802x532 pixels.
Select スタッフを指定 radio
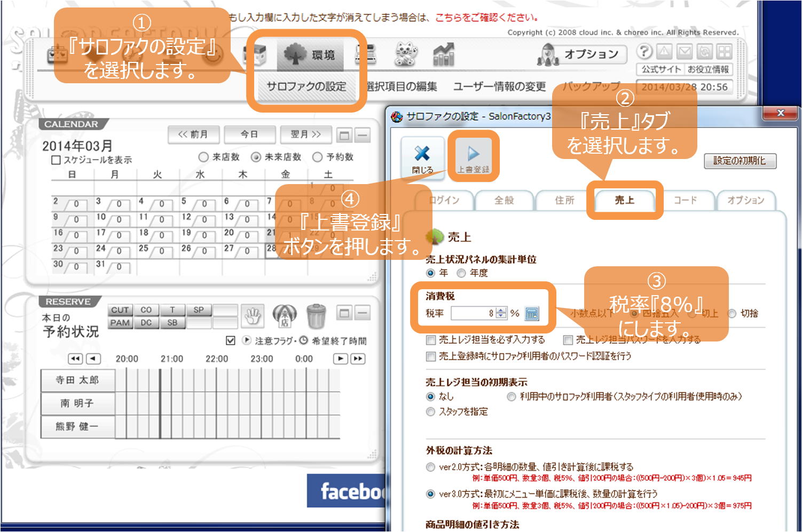coord(430,411)
